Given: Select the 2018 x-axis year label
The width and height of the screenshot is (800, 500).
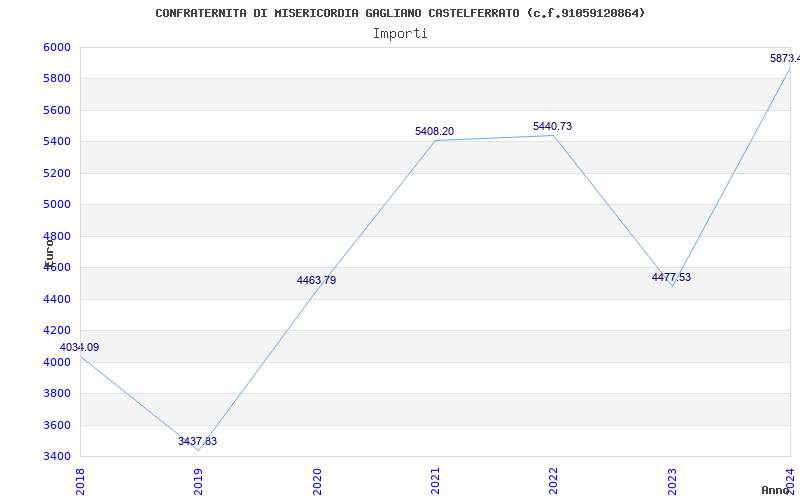Looking at the screenshot, I should coord(80,482).
